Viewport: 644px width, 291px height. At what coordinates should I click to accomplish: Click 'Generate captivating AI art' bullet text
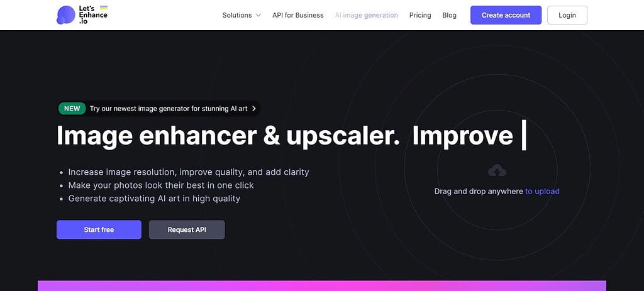click(154, 198)
